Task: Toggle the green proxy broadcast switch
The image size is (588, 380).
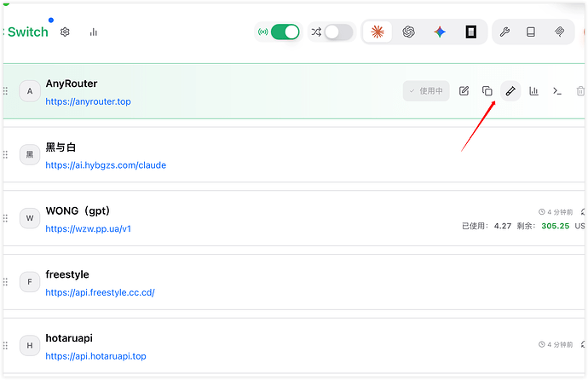Action: pyautogui.click(x=285, y=32)
